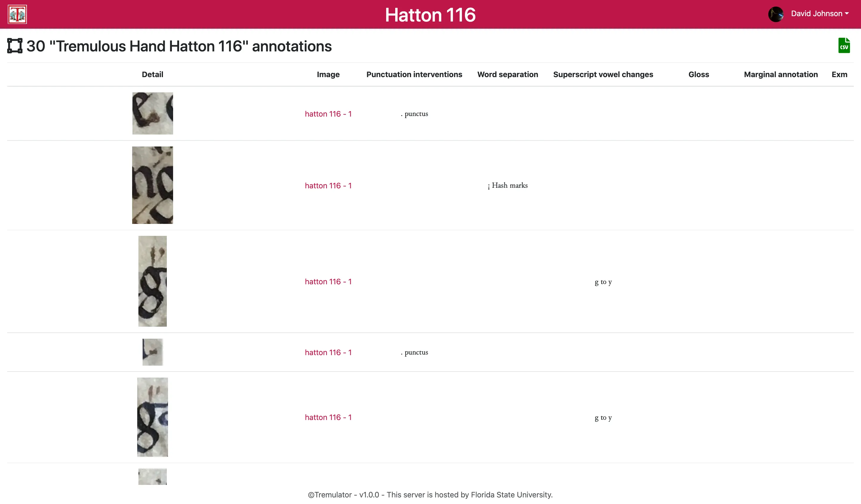Open the David Johnson user dropdown
Screen dimensions: 861x504
[819, 14]
